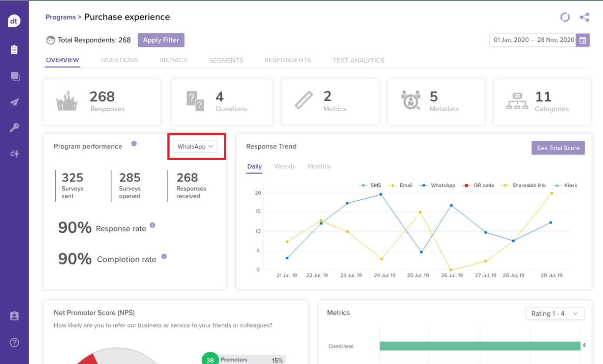Open the calendar date picker icon

(583, 40)
